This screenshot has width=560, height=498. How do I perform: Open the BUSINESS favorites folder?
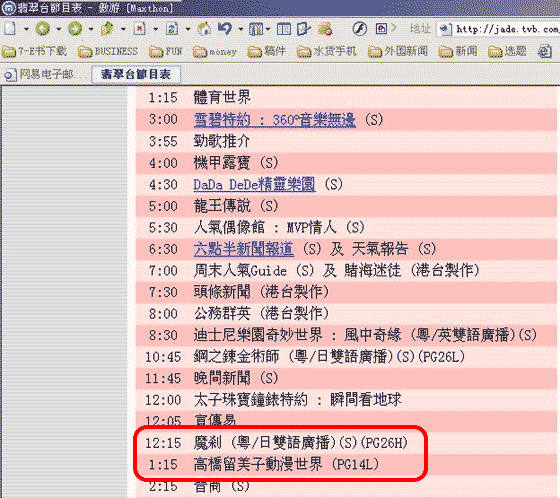pyautogui.click(x=108, y=51)
